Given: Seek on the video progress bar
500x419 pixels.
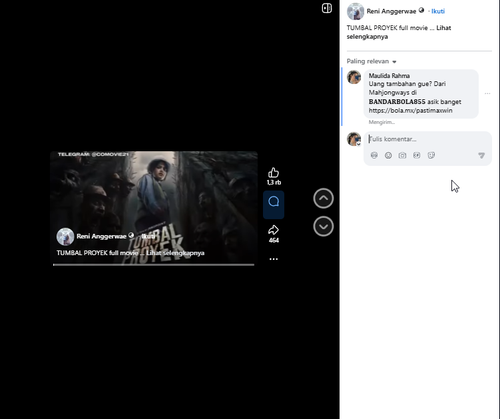Looking at the screenshot, I should tap(153, 265).
